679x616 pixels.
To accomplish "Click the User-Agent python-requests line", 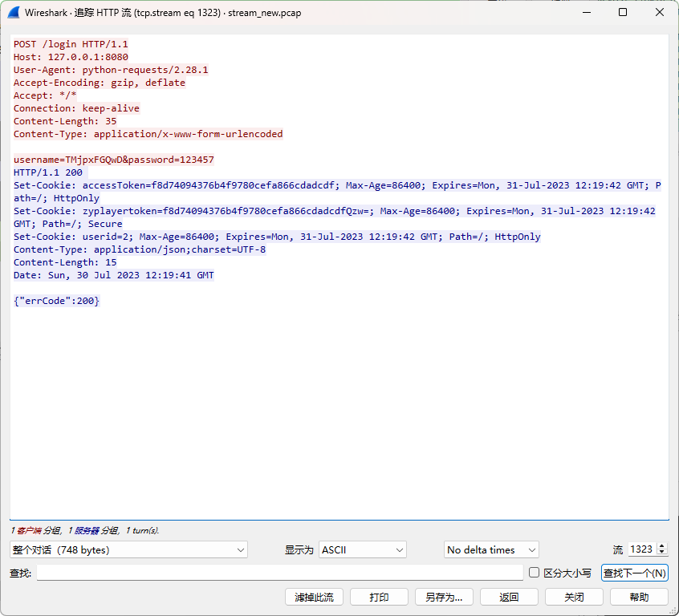I will (x=111, y=70).
